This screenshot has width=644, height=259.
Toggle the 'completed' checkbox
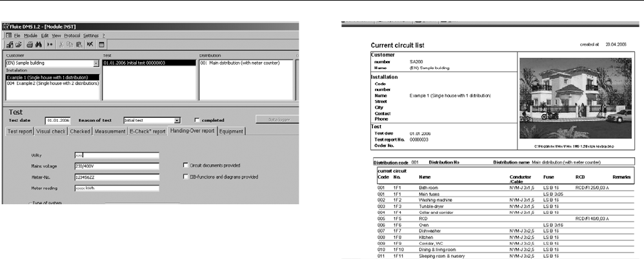tap(197, 120)
